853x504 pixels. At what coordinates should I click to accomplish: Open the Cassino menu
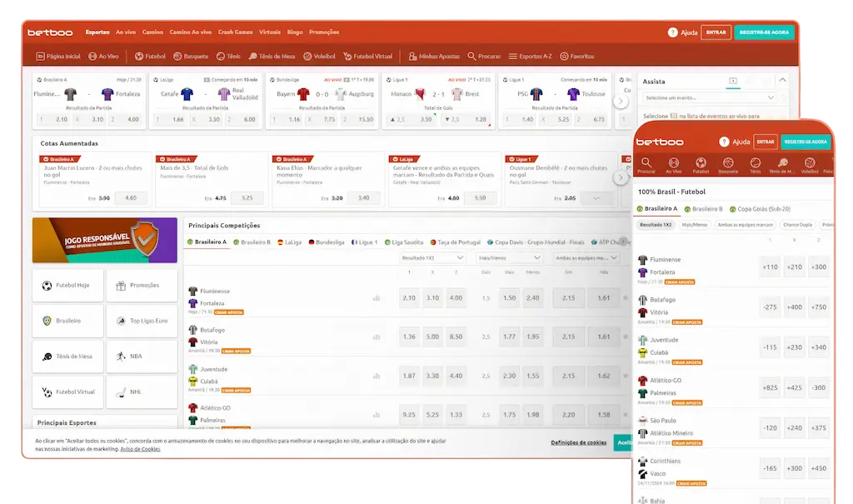pyautogui.click(x=153, y=32)
